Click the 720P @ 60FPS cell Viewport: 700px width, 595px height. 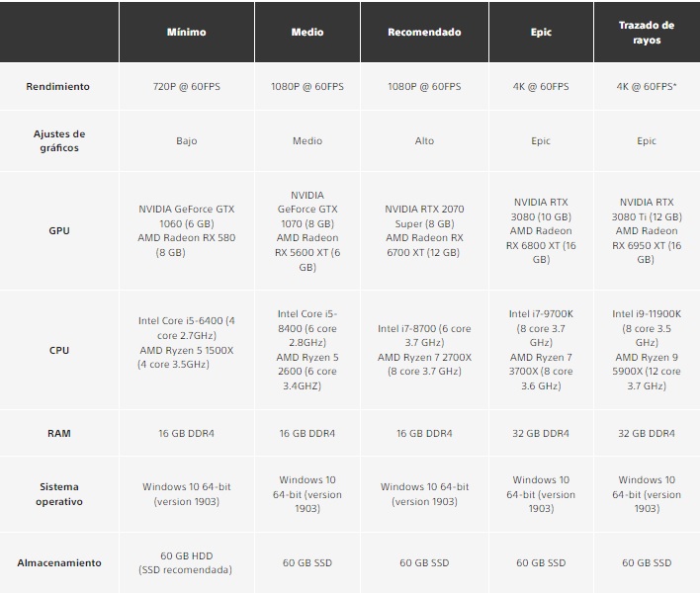187,87
